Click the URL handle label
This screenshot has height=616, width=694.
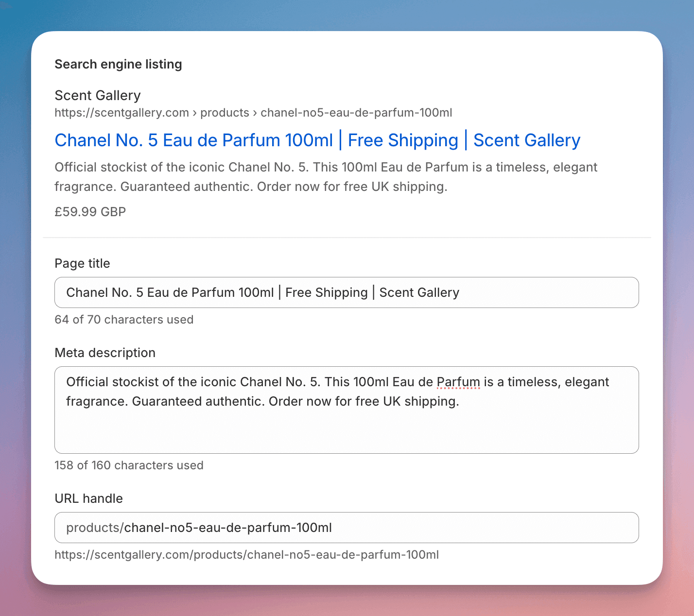click(88, 498)
